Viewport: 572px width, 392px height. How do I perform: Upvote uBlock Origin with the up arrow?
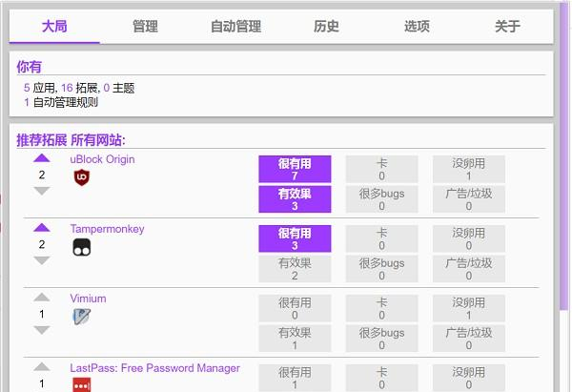coord(42,158)
